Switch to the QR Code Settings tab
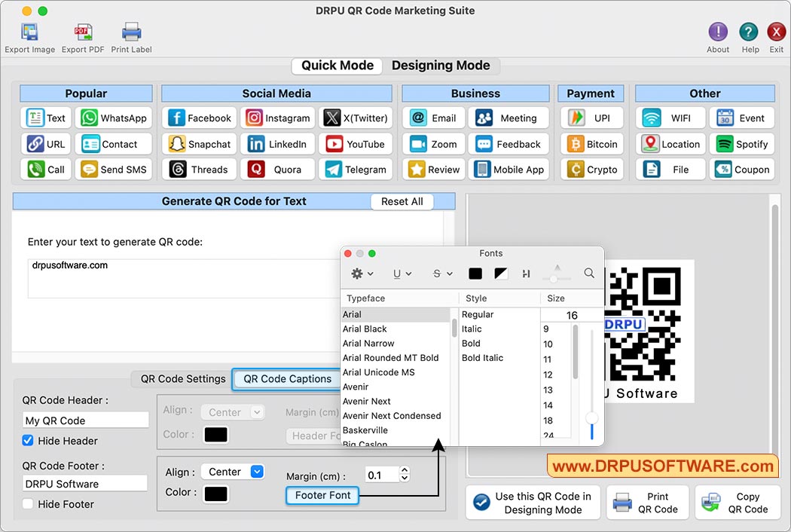The width and height of the screenshot is (791, 532). [181, 379]
